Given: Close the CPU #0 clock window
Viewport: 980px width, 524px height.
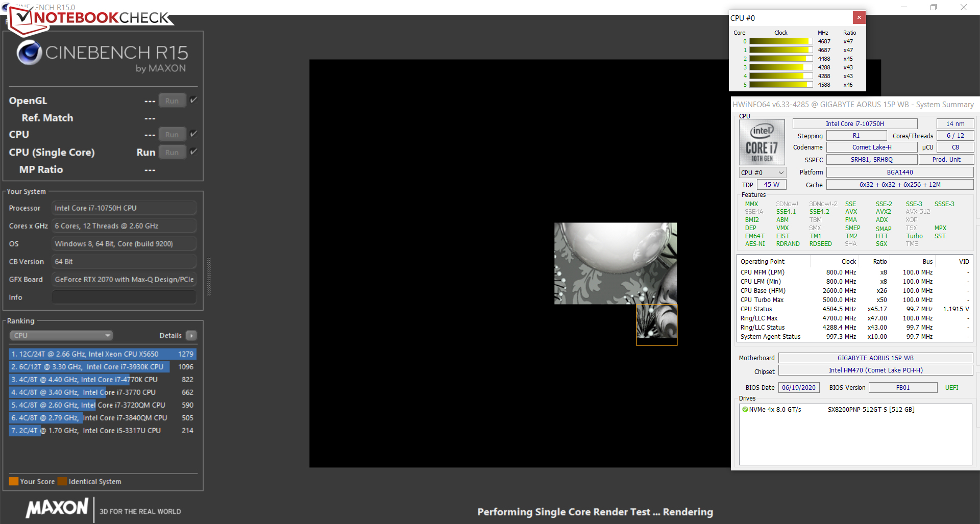Looking at the screenshot, I should 859,17.
